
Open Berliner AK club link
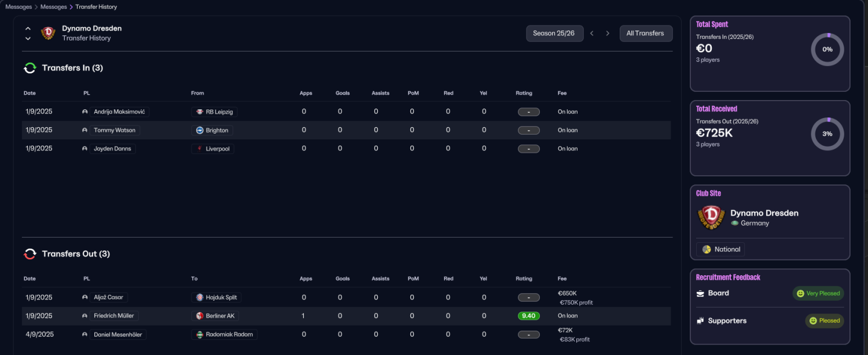tap(215, 316)
